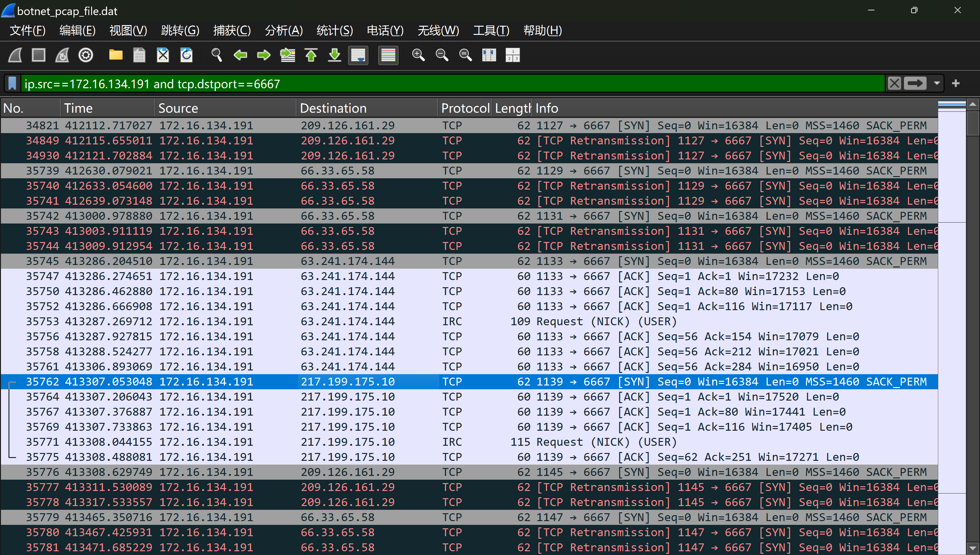Toggle the filter bookmark icon
This screenshot has height=555, width=980.
[x=12, y=84]
